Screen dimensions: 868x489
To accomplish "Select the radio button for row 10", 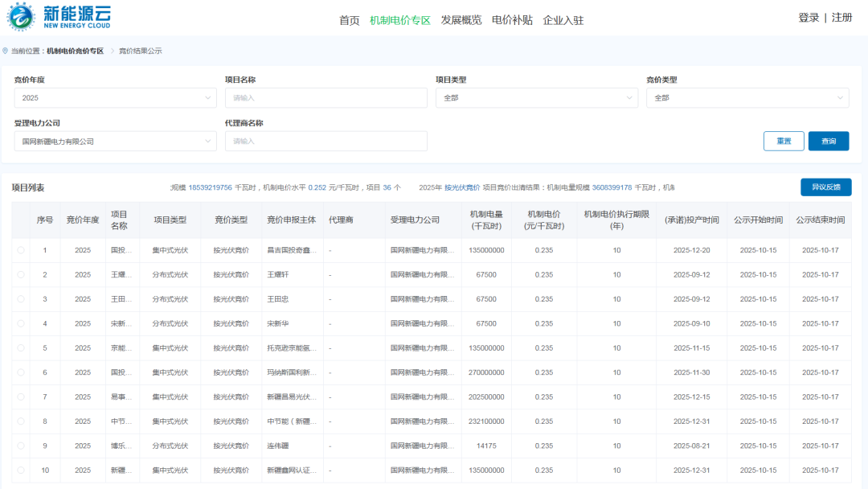I will (x=21, y=471).
